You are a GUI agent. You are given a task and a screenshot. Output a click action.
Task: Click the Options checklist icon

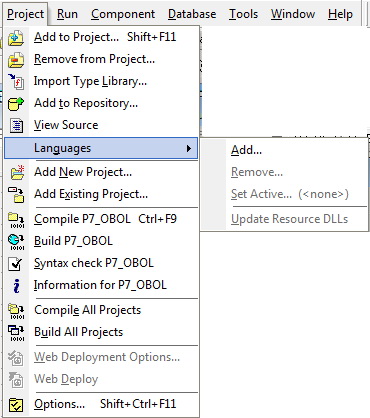[16, 405]
